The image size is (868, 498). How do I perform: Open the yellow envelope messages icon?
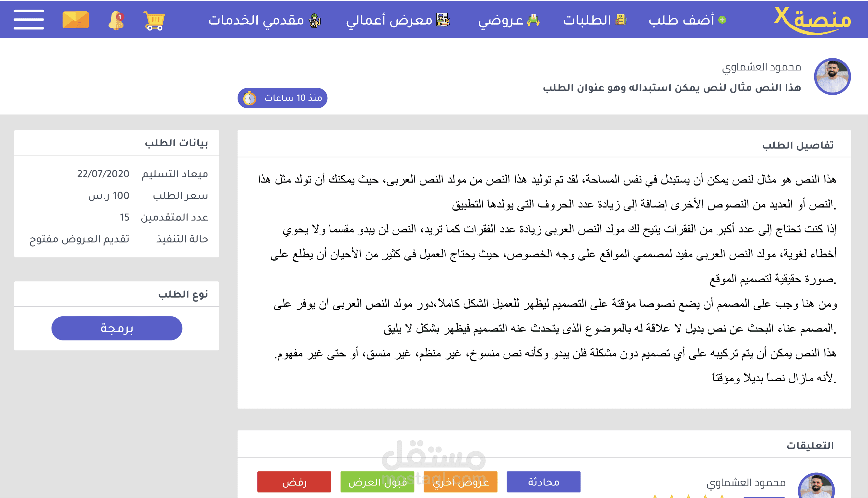click(76, 19)
